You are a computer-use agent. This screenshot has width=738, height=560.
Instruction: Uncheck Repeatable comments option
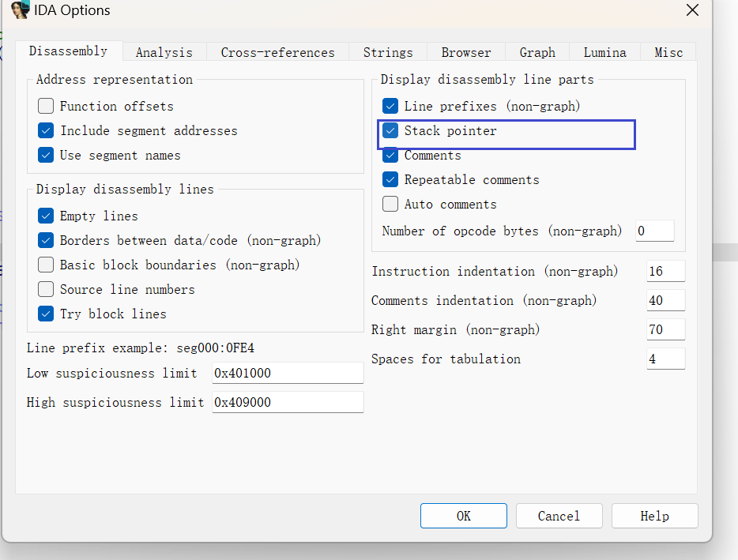coord(390,179)
